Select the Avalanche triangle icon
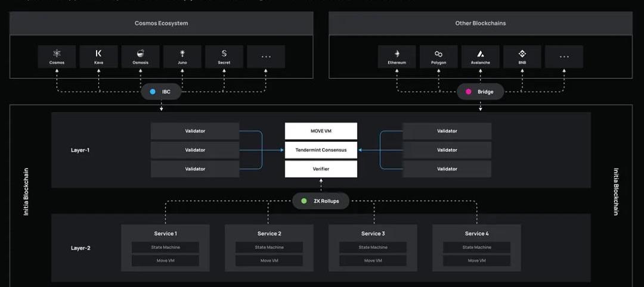644x287 pixels. pos(481,54)
